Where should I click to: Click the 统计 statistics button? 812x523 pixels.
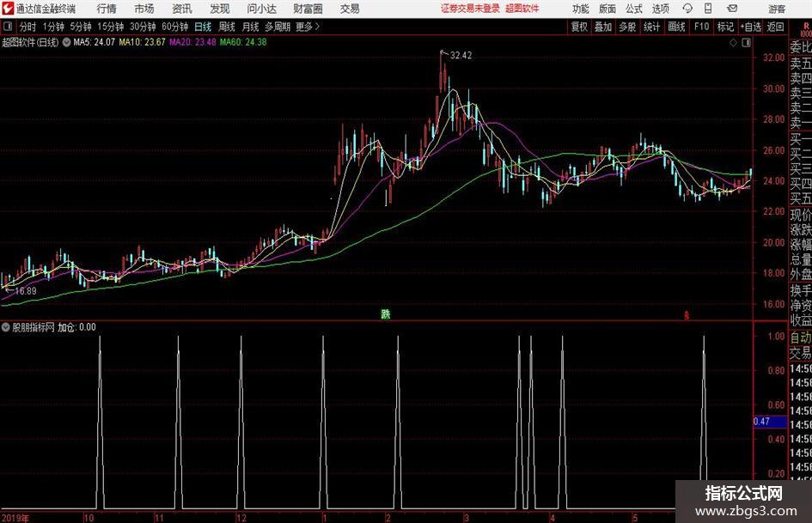651,27
